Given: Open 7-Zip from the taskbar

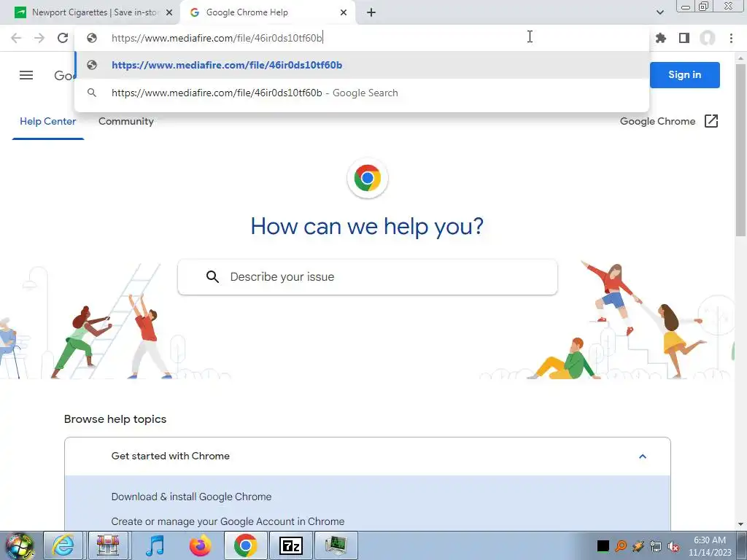Looking at the screenshot, I should (x=291, y=545).
